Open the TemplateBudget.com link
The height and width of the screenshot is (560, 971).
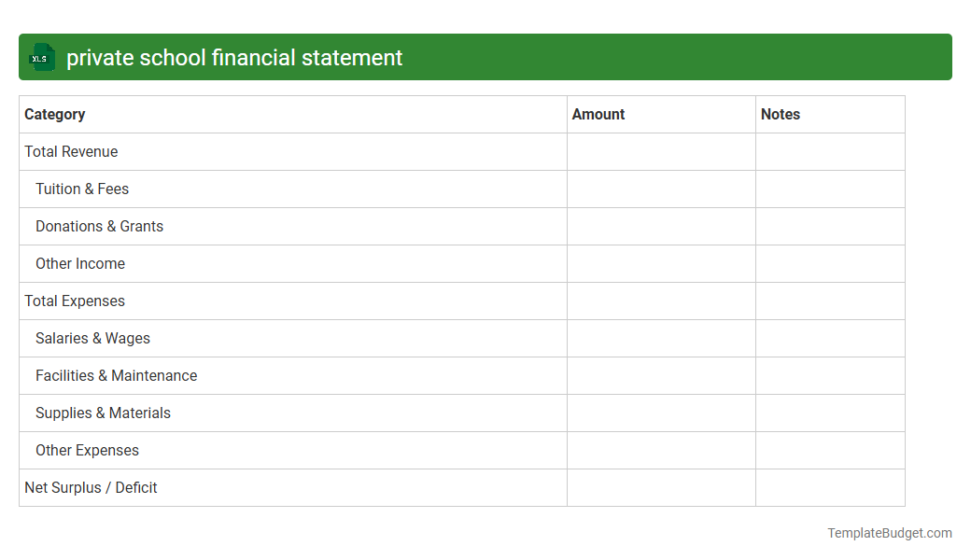coord(889,533)
